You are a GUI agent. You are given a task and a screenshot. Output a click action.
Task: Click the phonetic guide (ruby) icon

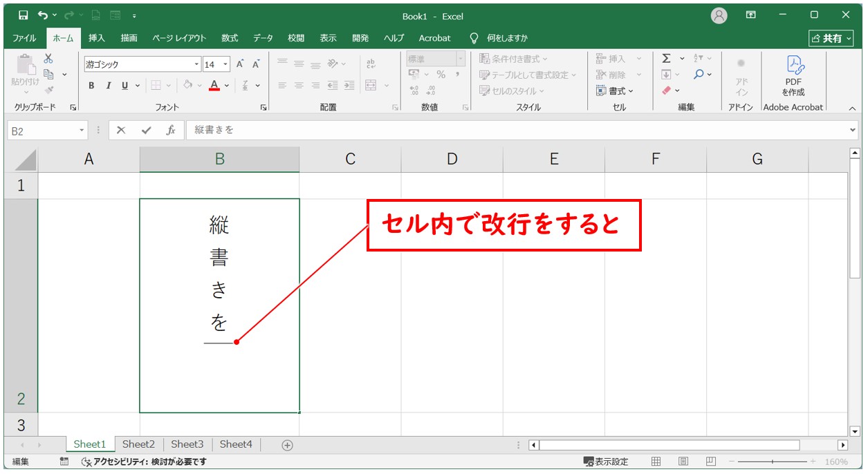(x=245, y=86)
